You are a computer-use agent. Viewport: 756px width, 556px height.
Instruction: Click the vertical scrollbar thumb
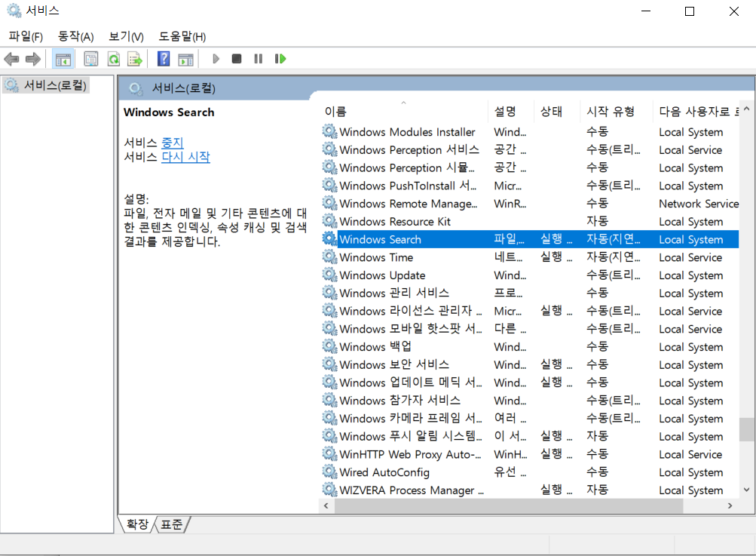(x=747, y=429)
